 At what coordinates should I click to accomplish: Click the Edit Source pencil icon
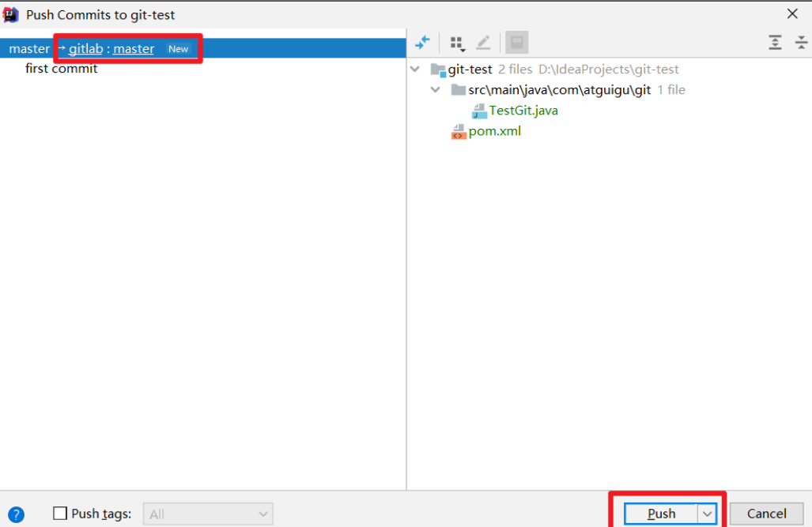click(x=483, y=43)
